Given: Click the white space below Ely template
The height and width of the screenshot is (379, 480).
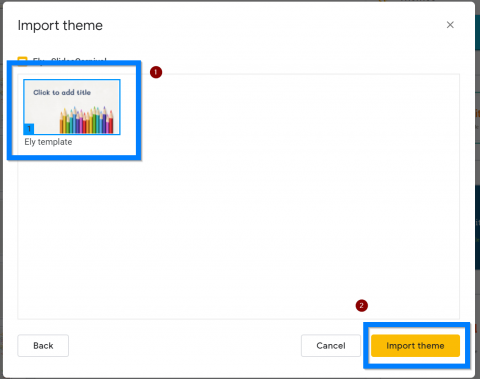Looking at the screenshot, I should click(x=73, y=151).
